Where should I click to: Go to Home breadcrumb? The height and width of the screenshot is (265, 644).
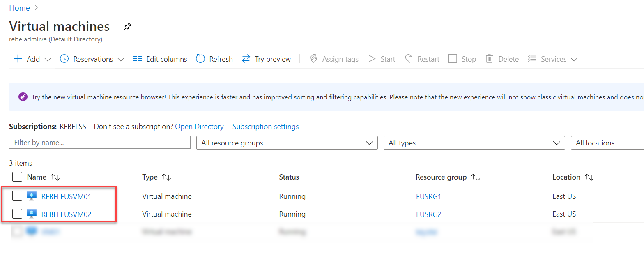19,8
